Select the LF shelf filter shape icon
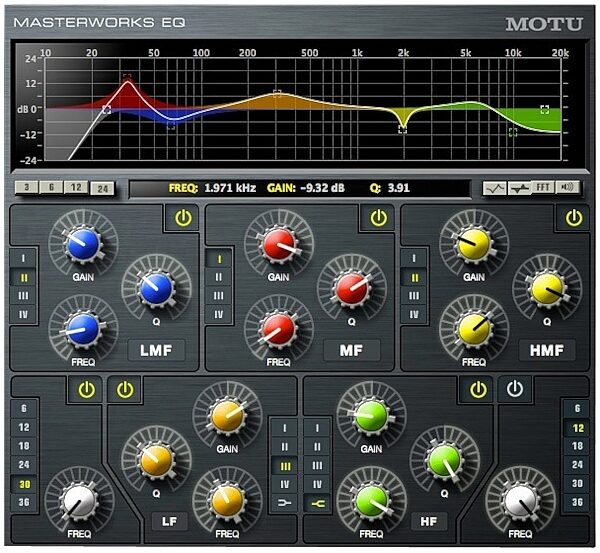The image size is (600, 553). 285,503
